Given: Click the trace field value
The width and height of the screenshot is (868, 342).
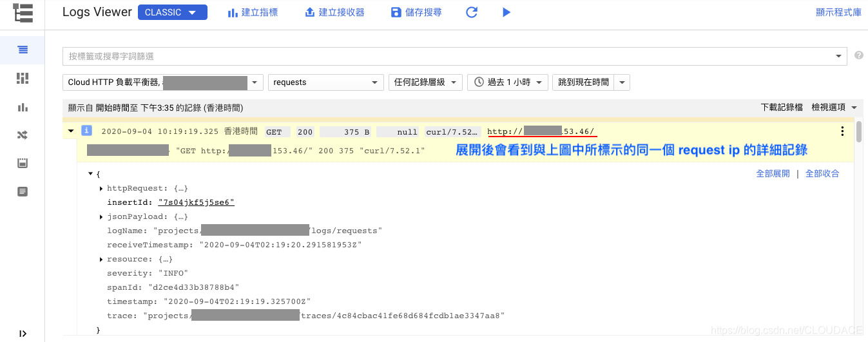Looking at the screenshot, I should tap(324, 316).
